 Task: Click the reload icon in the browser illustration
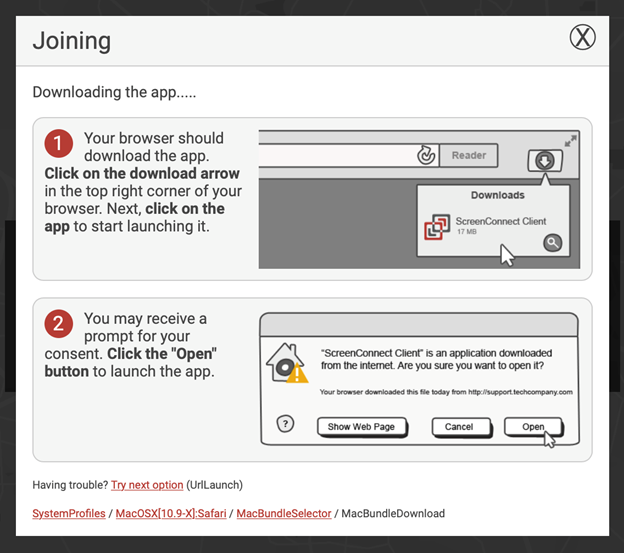coord(426,155)
